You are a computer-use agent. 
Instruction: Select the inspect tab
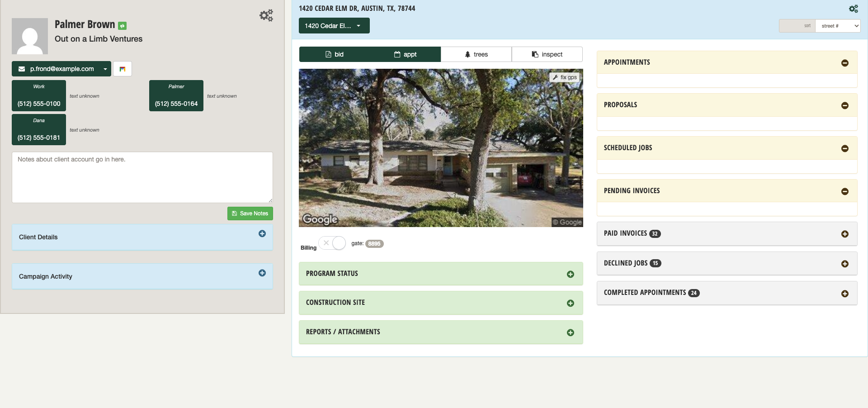pos(547,54)
